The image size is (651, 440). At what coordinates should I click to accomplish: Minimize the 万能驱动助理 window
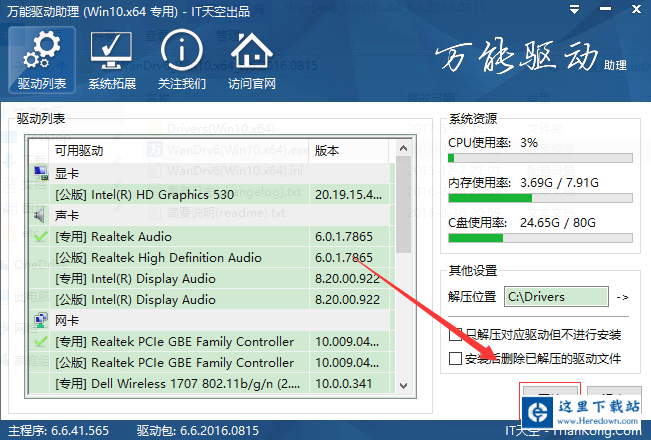tap(605, 10)
